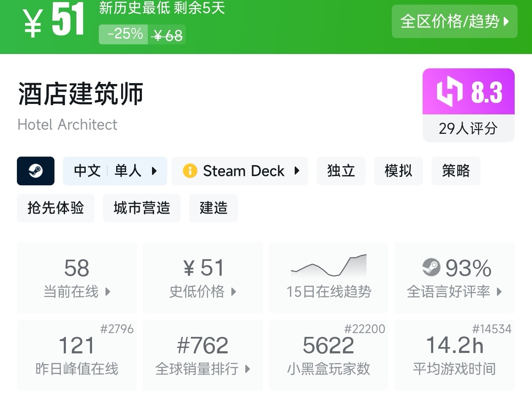The image size is (532, 396).
Task: Open the 小黑盒玩家数 player count card
Action: [x=328, y=355]
